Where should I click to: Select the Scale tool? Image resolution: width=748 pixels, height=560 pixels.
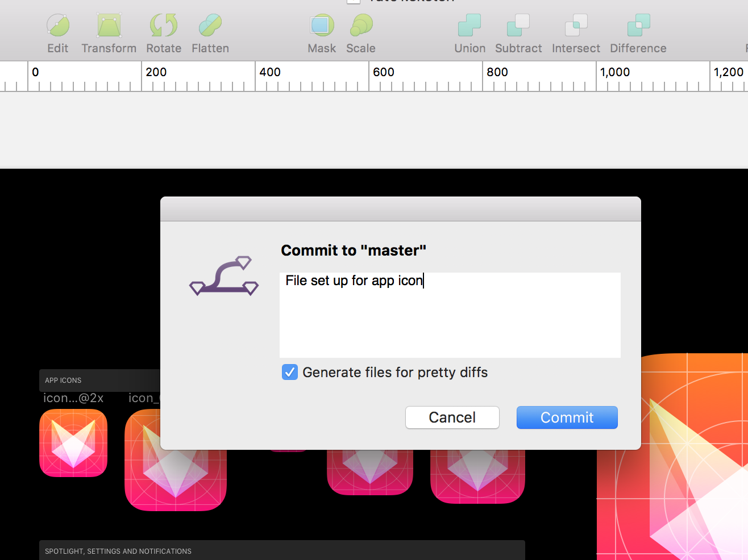361,34
